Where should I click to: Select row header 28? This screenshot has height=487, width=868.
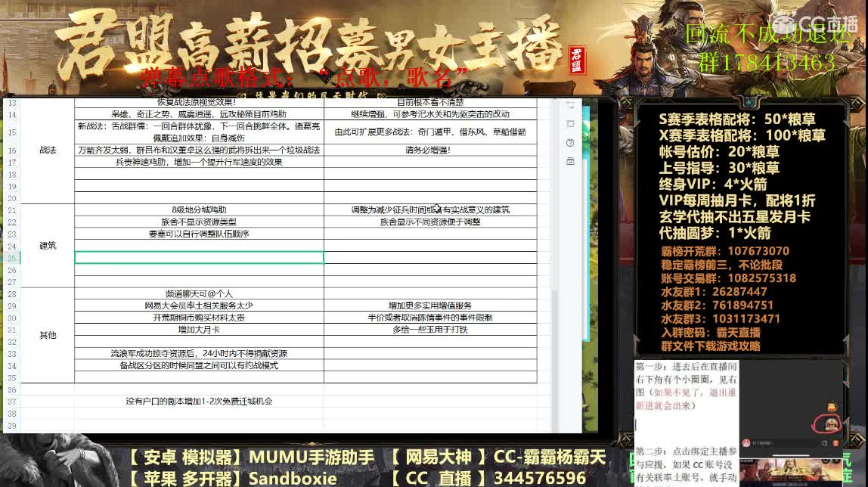click(x=11, y=294)
